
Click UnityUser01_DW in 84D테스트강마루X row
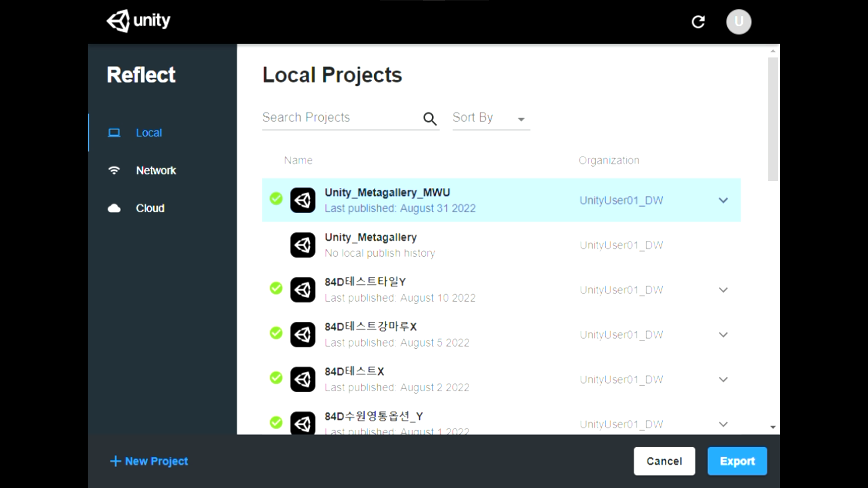621,334
